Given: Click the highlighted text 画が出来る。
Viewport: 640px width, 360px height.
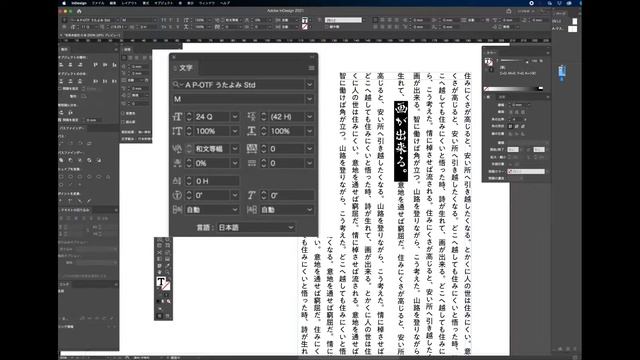Looking at the screenshot, I should point(401,141).
